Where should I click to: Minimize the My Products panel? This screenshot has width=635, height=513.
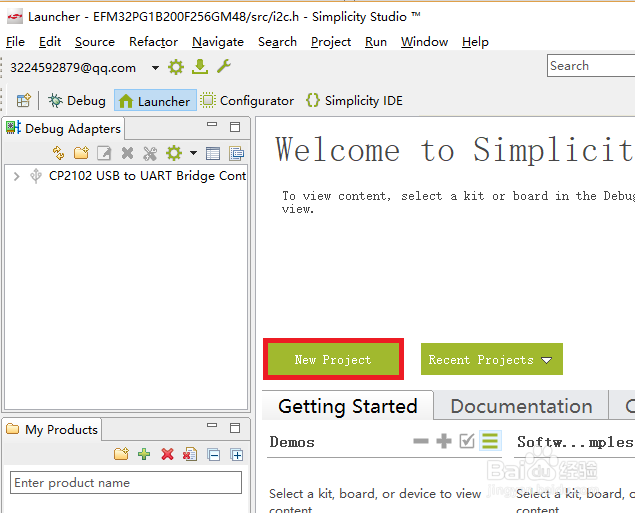[x=212, y=426]
